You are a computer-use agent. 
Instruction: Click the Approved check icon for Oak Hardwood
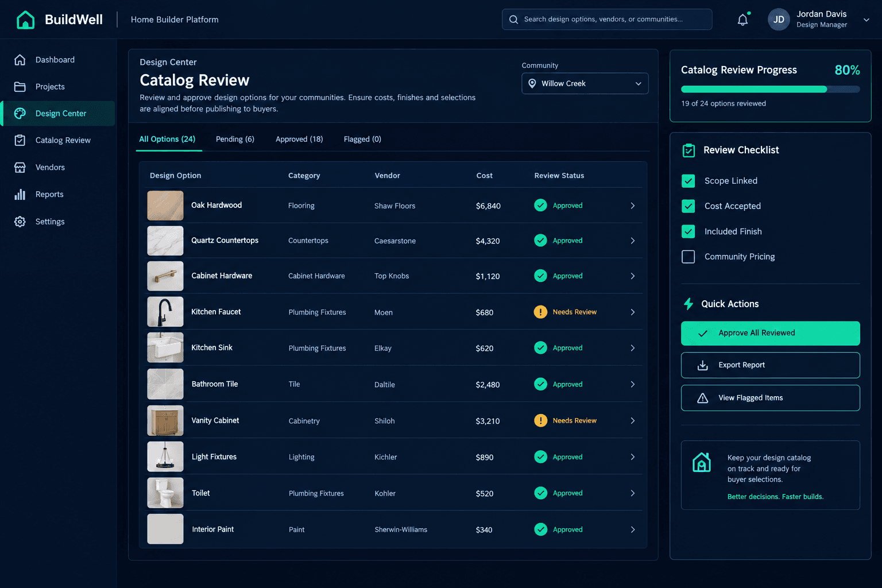click(540, 205)
